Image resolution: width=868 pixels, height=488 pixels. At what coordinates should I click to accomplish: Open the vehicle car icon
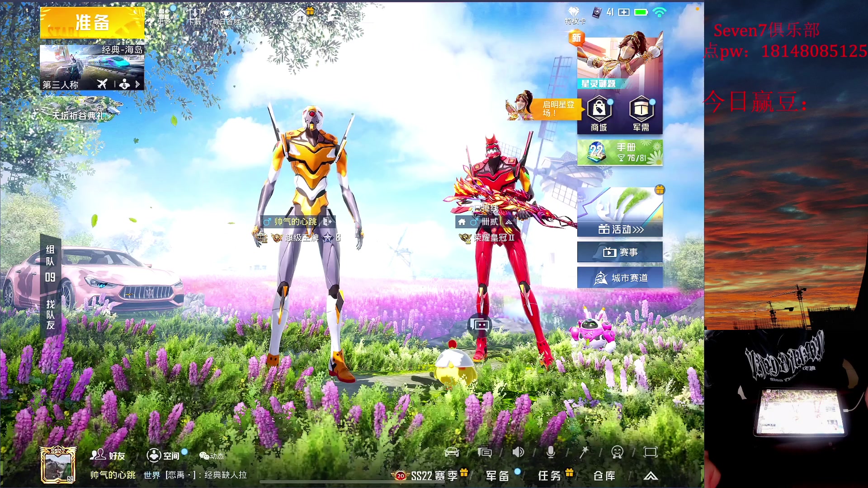pyautogui.click(x=452, y=452)
